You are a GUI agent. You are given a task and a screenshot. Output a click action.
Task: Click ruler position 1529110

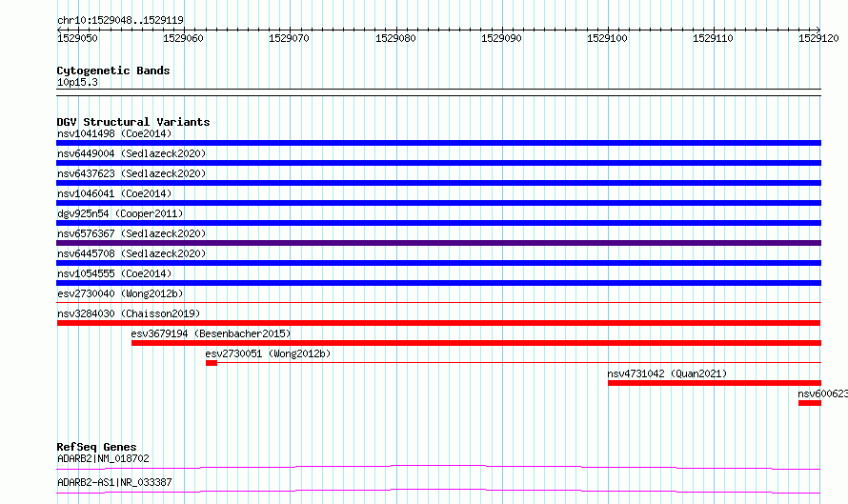tap(713, 38)
